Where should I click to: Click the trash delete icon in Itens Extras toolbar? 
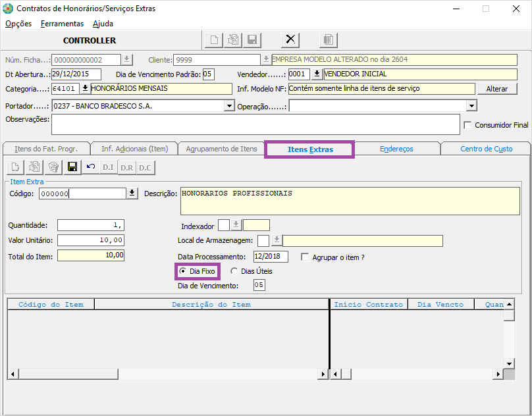click(x=53, y=167)
